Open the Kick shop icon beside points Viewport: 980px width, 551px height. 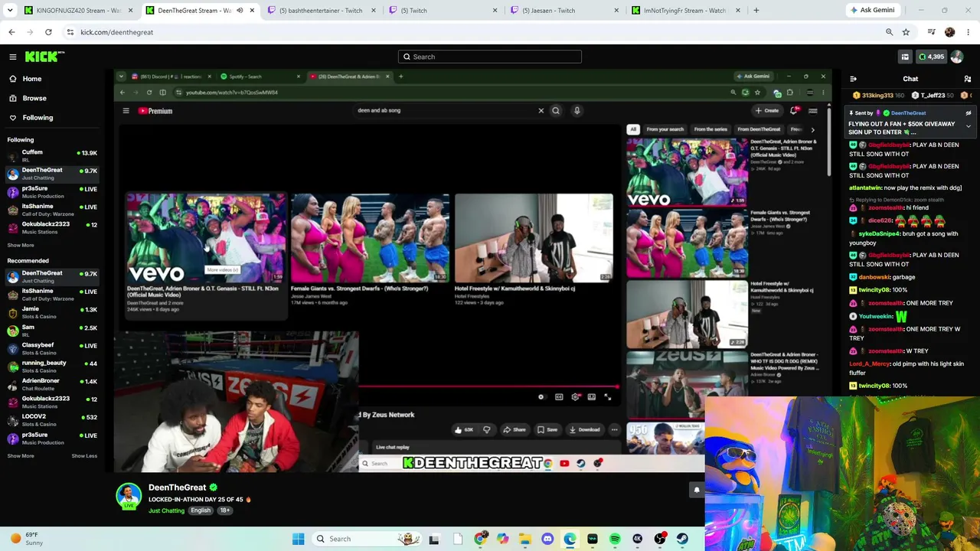coord(905,57)
